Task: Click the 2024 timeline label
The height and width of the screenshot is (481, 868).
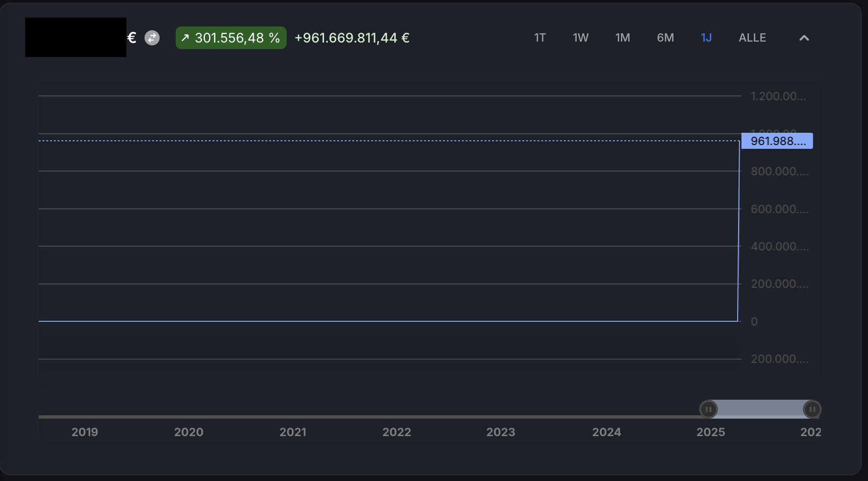Action: coord(607,432)
